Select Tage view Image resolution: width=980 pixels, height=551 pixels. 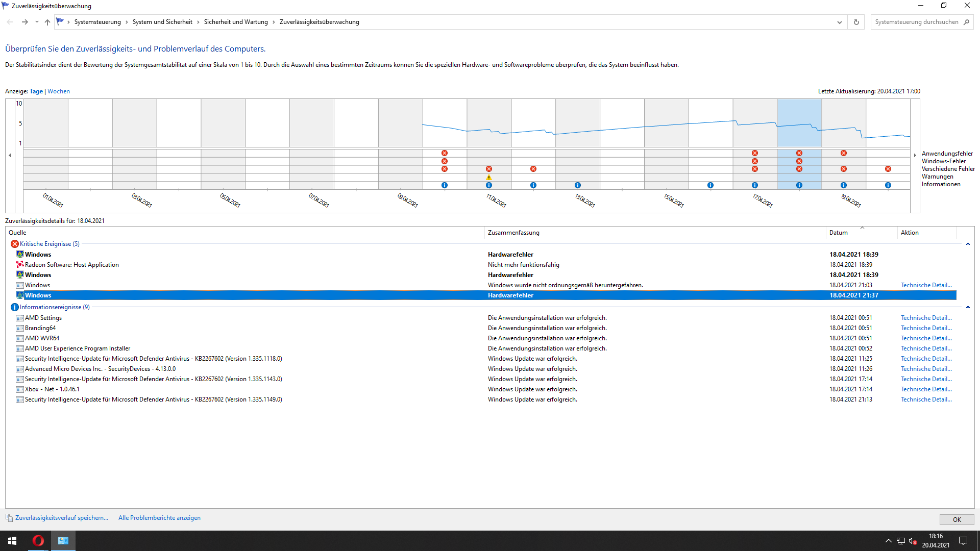pyautogui.click(x=36, y=91)
